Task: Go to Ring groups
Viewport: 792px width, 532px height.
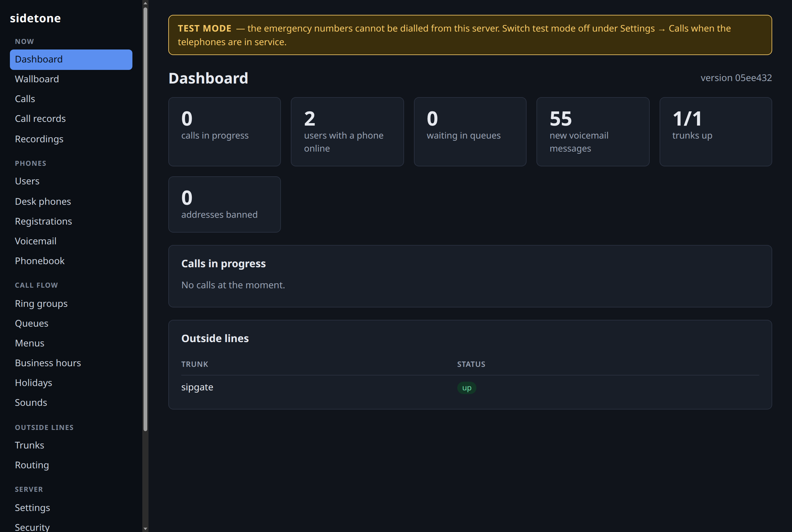Action: point(71,303)
